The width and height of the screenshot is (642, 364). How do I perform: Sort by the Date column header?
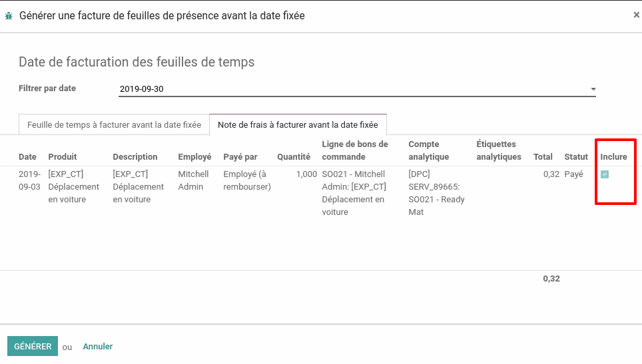coord(27,156)
